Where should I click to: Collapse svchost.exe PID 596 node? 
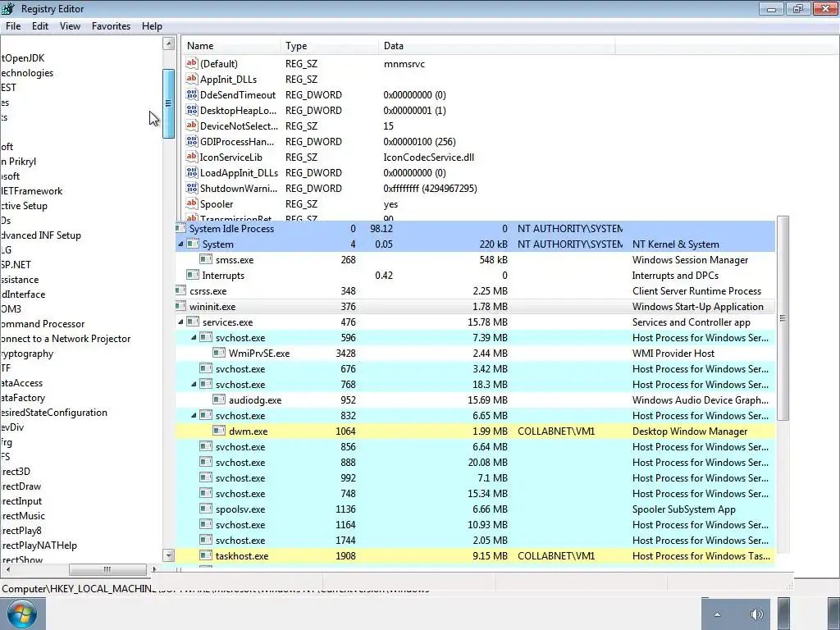tap(194, 337)
